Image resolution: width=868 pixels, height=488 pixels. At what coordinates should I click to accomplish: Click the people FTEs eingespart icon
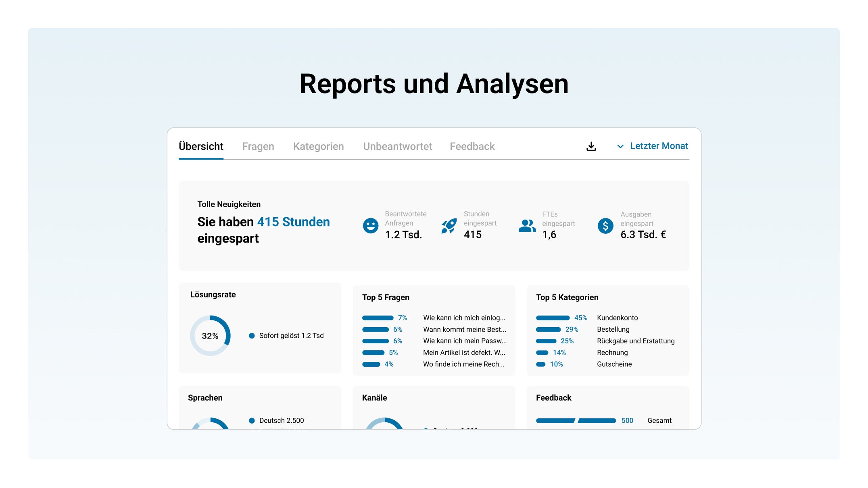[x=527, y=226]
